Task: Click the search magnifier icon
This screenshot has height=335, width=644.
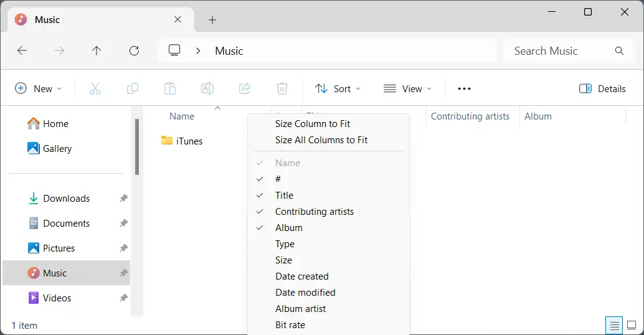Action: [x=619, y=51]
